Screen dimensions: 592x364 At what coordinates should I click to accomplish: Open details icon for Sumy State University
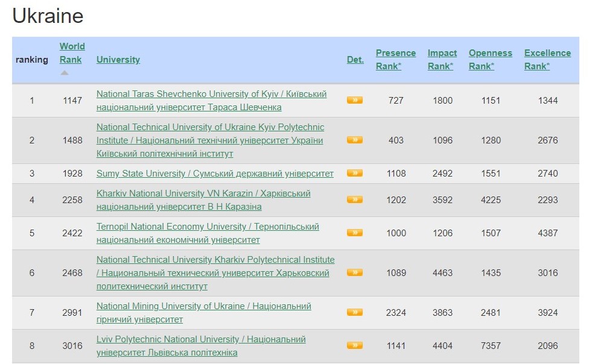354,173
